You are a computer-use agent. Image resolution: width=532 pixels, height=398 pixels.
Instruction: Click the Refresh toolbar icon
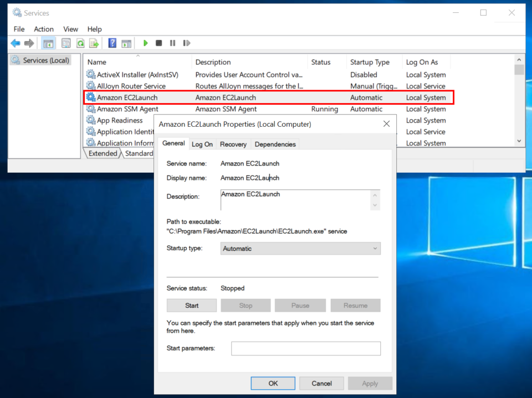[80, 43]
